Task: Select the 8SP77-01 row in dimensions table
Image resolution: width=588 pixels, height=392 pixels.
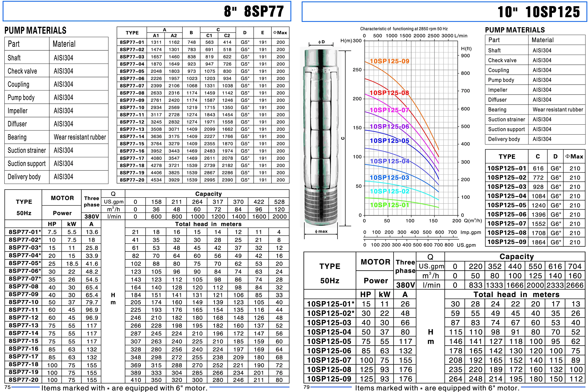Action: (x=132, y=42)
